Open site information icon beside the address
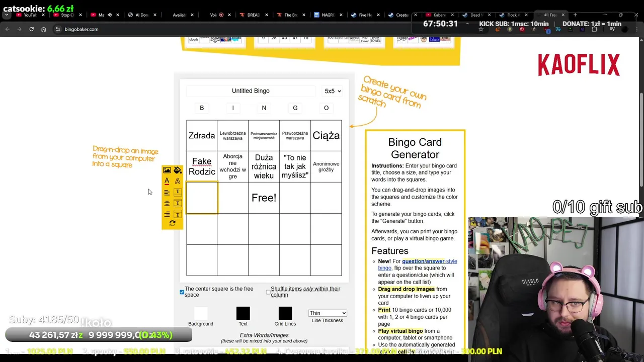 [58, 29]
